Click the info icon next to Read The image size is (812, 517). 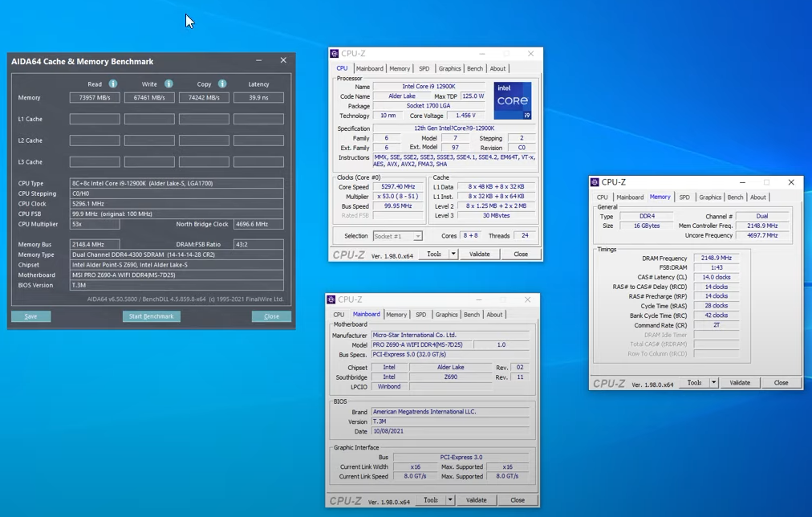pos(113,83)
